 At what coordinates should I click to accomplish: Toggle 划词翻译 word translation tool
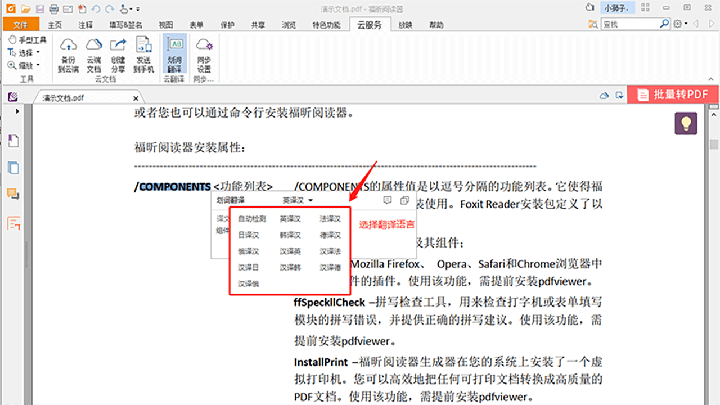tap(174, 55)
